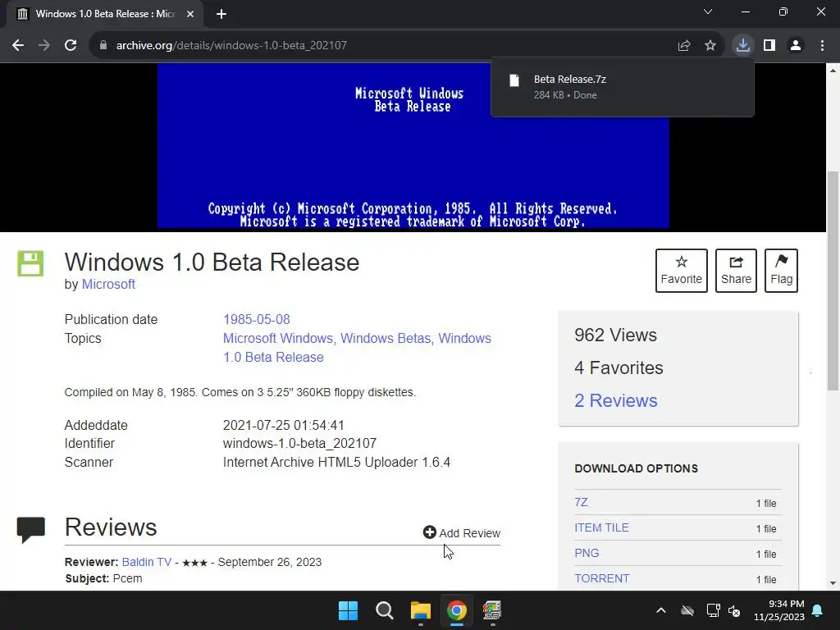Image resolution: width=840 pixels, height=630 pixels.
Task: Open a new browser tab
Action: (x=221, y=14)
